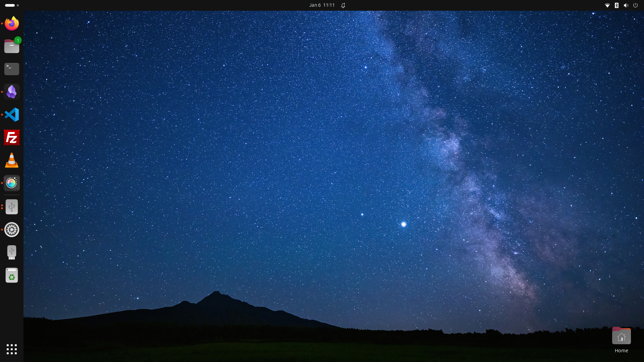Open the Files manager with badge
The width and height of the screenshot is (644, 362).
[12, 46]
